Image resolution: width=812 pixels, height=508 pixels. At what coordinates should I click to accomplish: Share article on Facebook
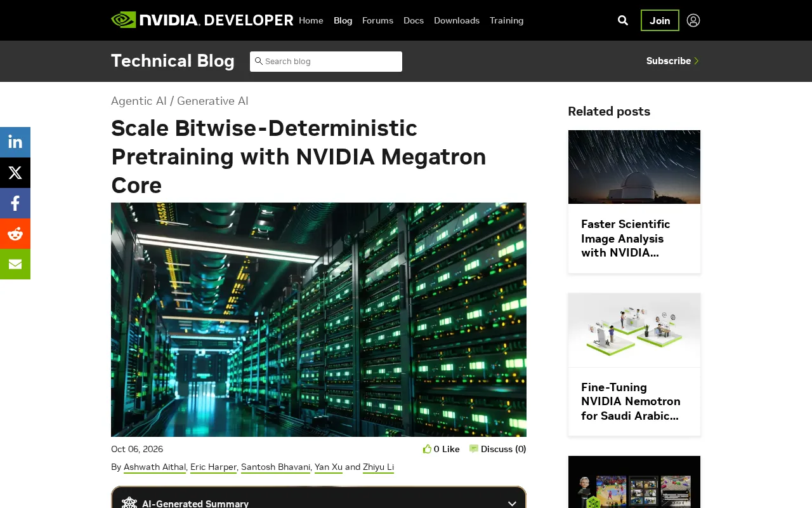tap(15, 203)
